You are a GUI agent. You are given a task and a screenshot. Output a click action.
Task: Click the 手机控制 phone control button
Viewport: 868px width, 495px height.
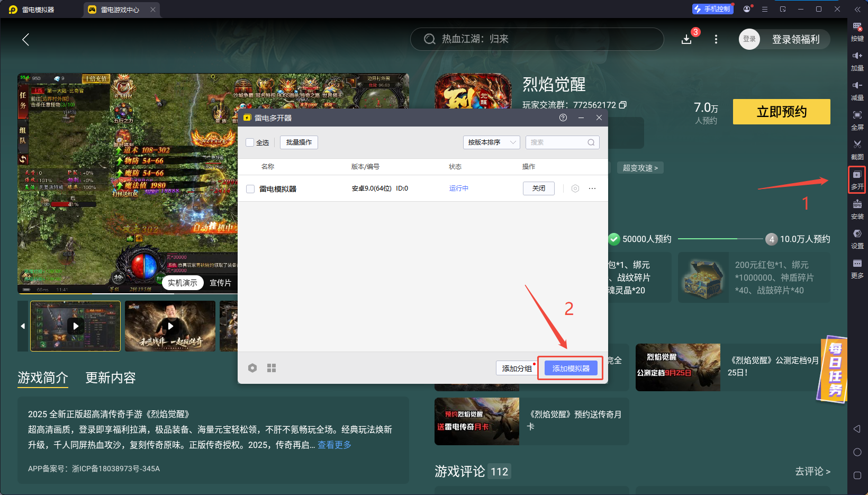713,9
